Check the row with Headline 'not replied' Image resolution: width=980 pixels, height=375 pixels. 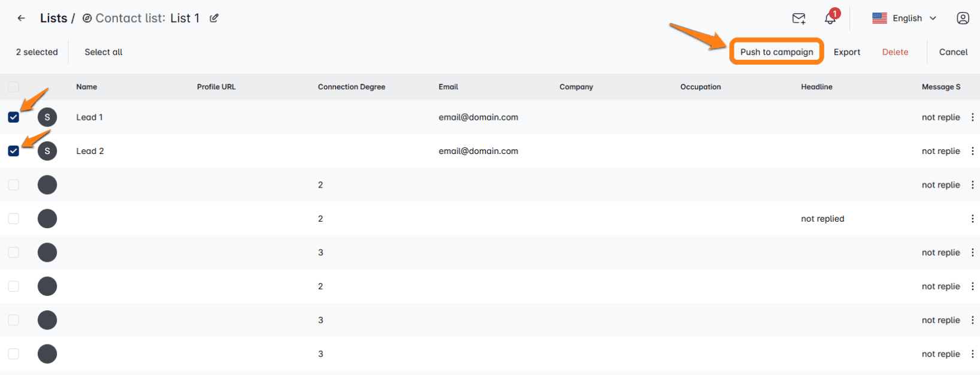[13, 219]
